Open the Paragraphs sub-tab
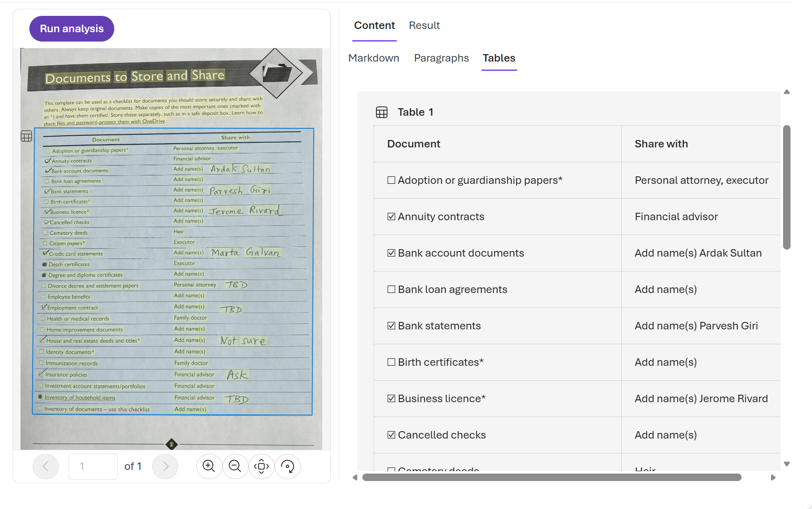This screenshot has height=509, width=812. click(441, 58)
